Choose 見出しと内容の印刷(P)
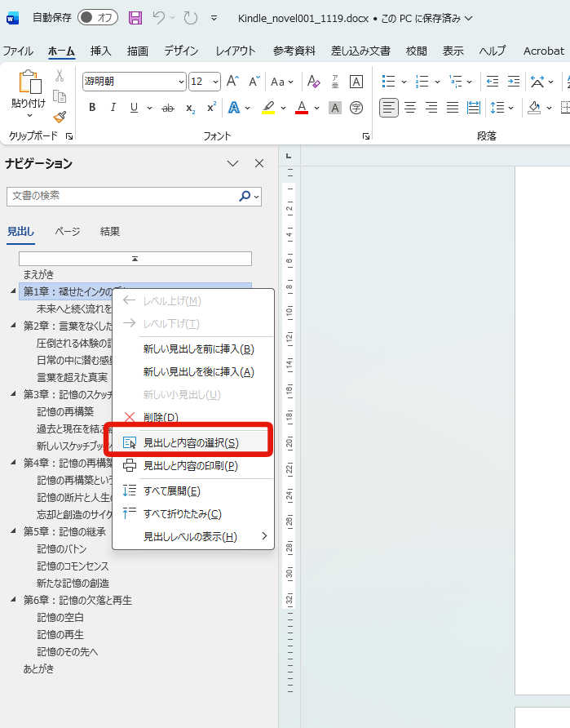Image resolution: width=570 pixels, height=728 pixels. (192, 466)
